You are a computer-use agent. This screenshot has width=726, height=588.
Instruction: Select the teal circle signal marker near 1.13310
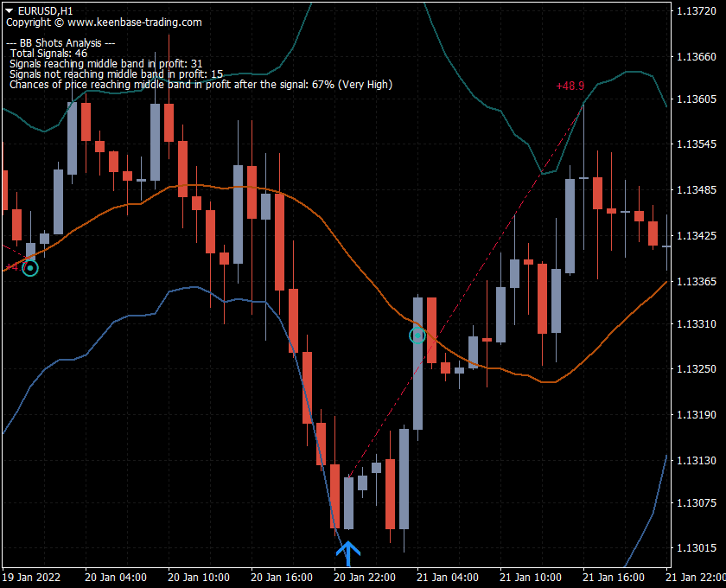point(417,335)
